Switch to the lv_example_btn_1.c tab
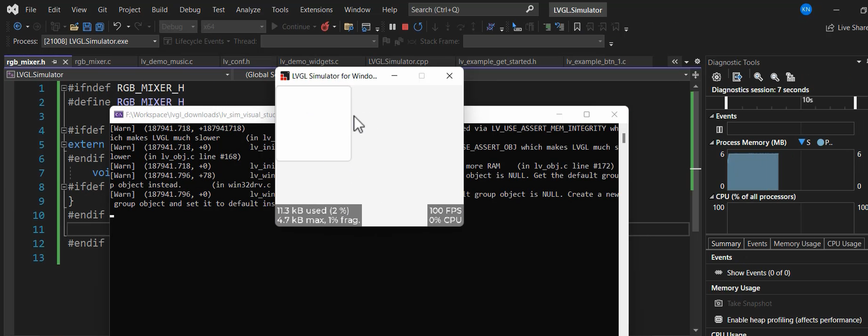The image size is (868, 336). (x=596, y=62)
